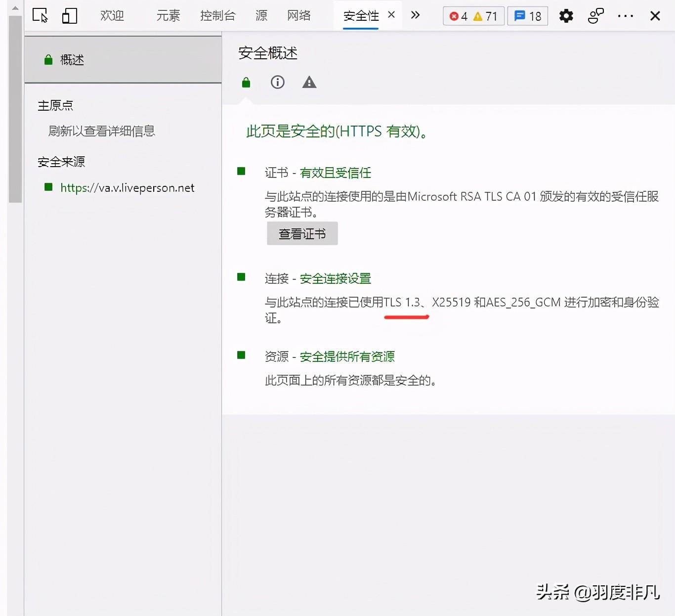The width and height of the screenshot is (675, 616).
Task: Open the 欢迎 tab
Action: [112, 16]
